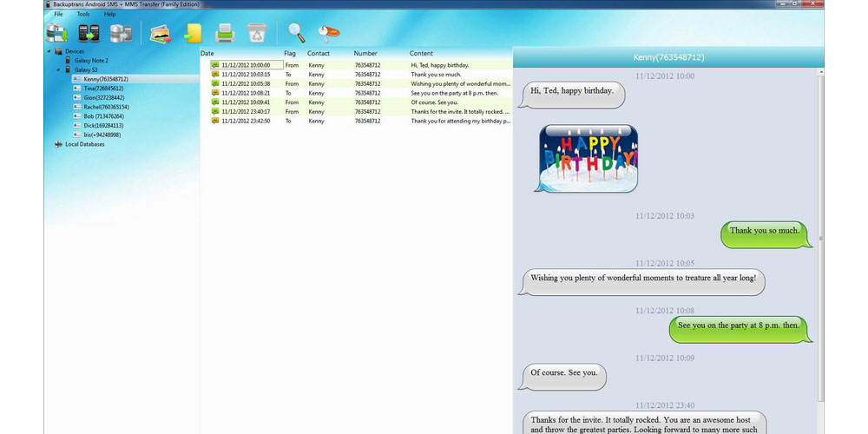
Task: Select the Galaxy Note 2 device
Action: coord(91,61)
